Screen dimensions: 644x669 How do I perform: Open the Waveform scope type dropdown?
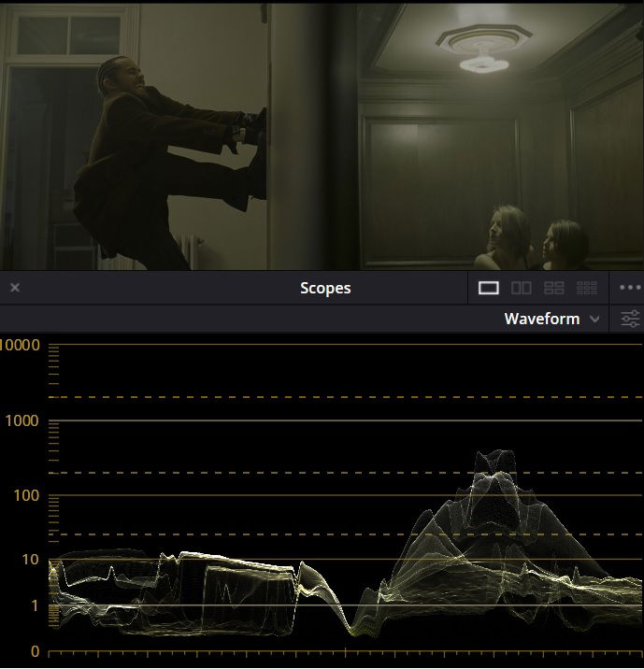(551, 319)
